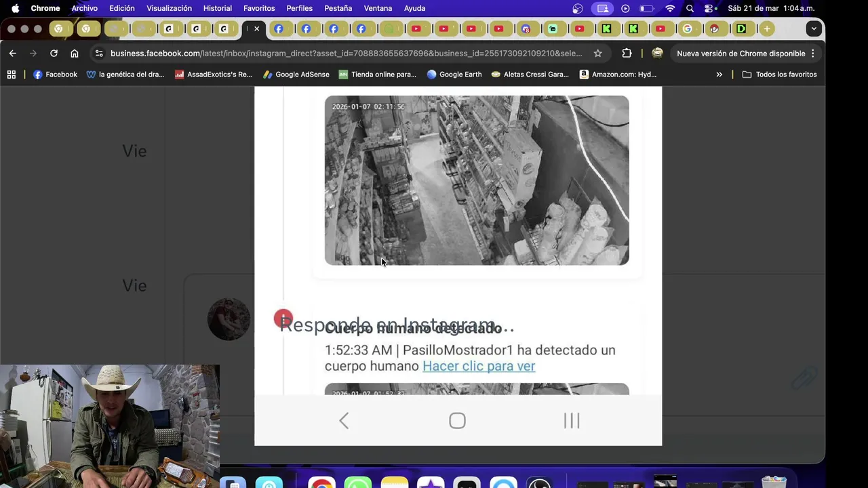Open the apps grid in bookmarks bar
The image size is (868, 488).
coord(12,75)
